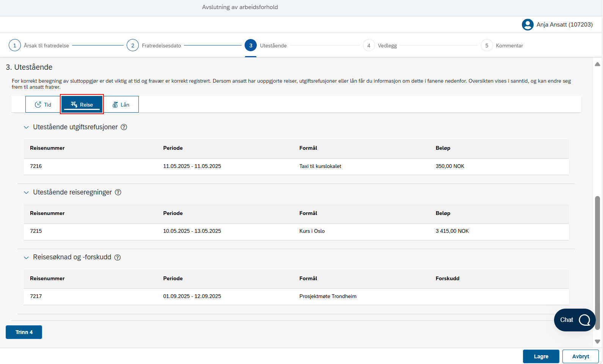
Task: Click the scrollbar down arrow
Action: click(x=597, y=342)
